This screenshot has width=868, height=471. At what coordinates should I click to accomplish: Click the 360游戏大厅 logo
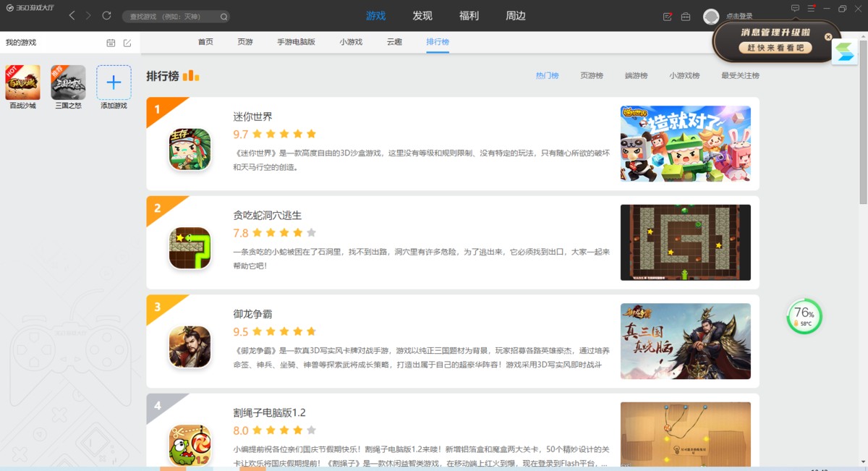pos(30,8)
